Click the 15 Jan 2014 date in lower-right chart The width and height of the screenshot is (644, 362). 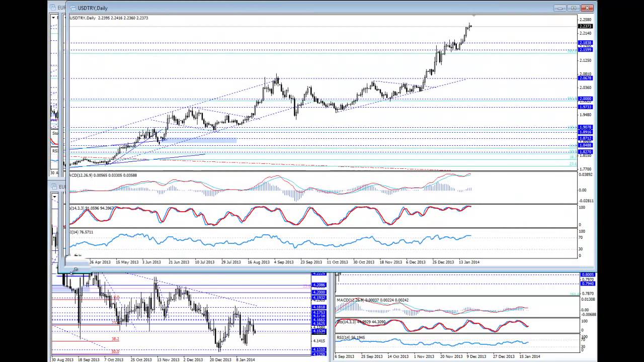pos(529,356)
